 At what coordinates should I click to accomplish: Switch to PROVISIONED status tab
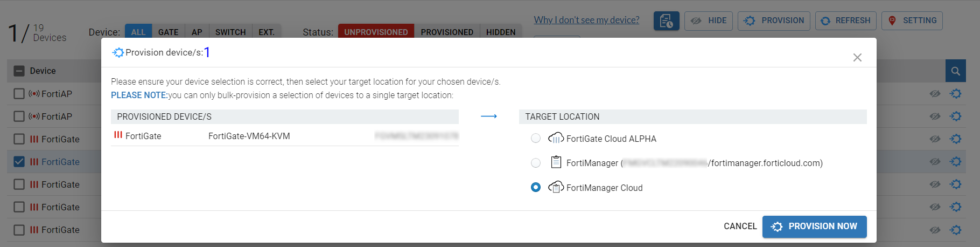(447, 32)
